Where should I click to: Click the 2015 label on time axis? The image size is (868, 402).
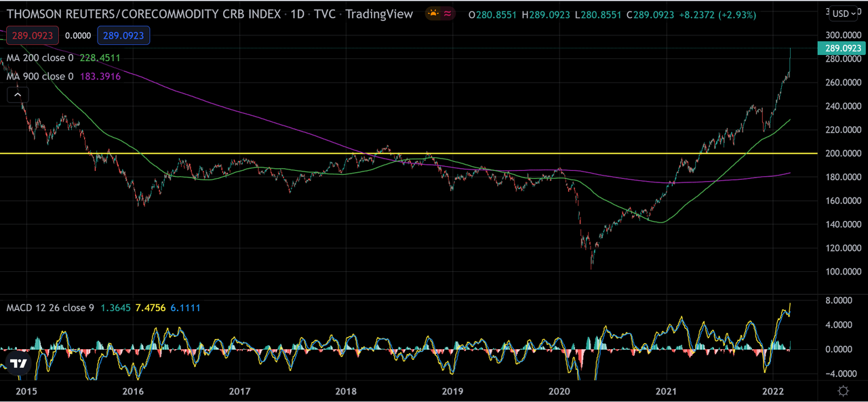point(26,391)
